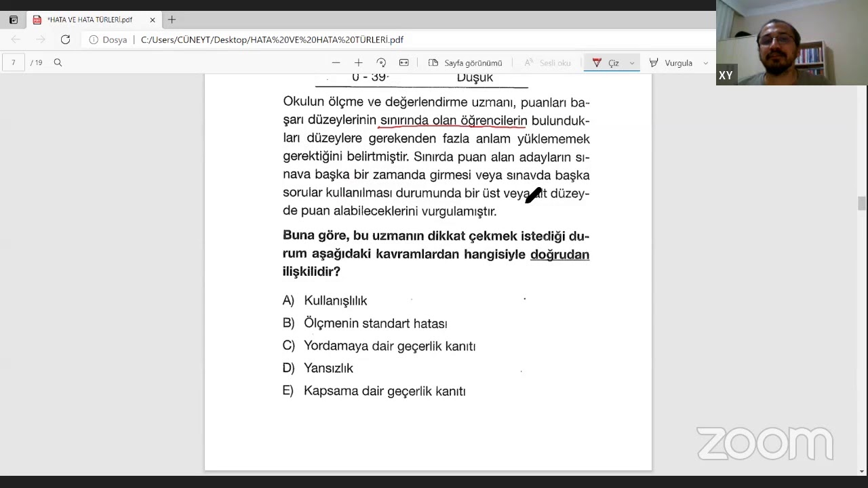Expand Çiz pen options dropdown arrow
The width and height of the screenshot is (868, 488).
coord(632,63)
